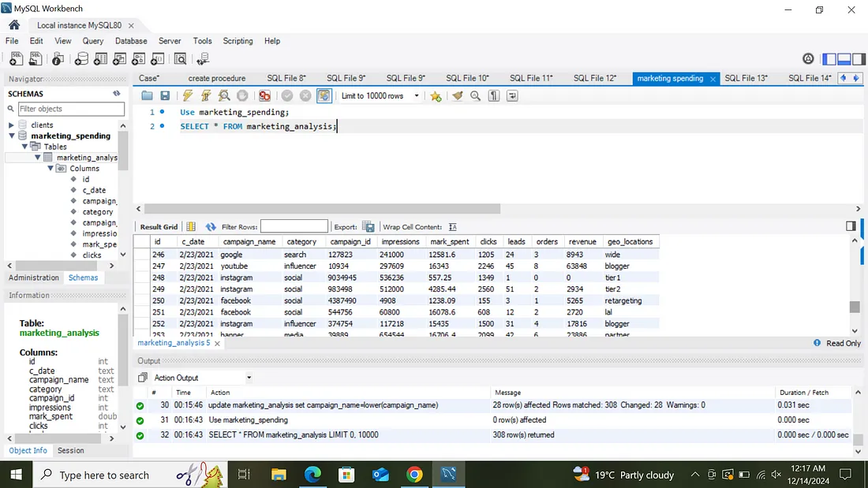Click the stop execution icon

(242, 95)
